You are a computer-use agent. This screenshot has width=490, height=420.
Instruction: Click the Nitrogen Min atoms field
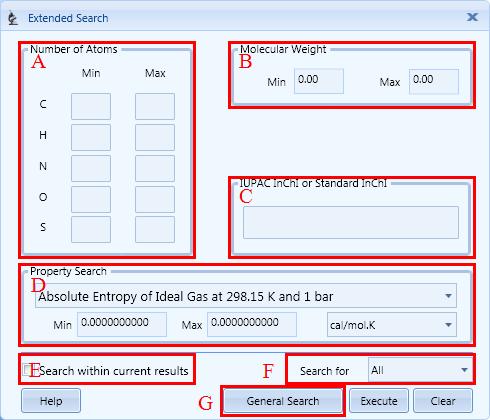[x=91, y=168]
